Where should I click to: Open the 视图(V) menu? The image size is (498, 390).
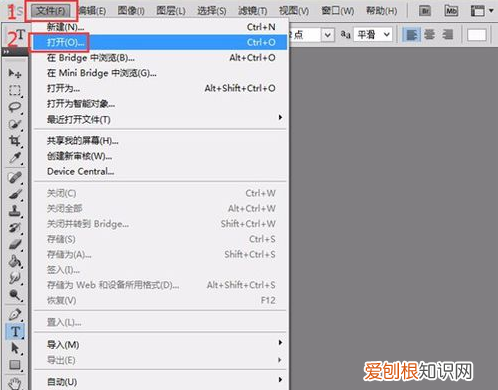(x=294, y=11)
